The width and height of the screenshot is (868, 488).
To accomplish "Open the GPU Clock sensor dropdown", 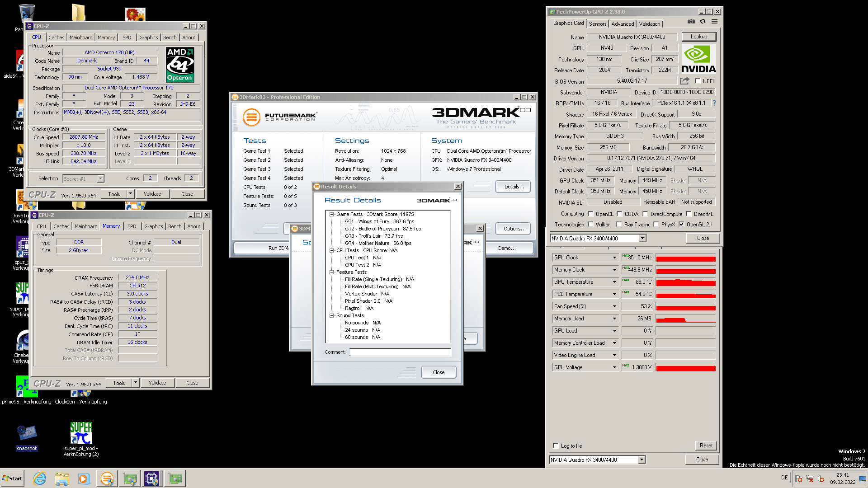I will [x=614, y=258].
